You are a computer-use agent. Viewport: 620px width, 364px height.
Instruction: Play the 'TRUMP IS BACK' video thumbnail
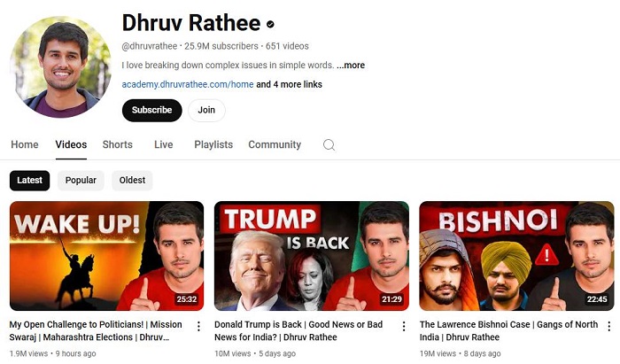click(312, 256)
